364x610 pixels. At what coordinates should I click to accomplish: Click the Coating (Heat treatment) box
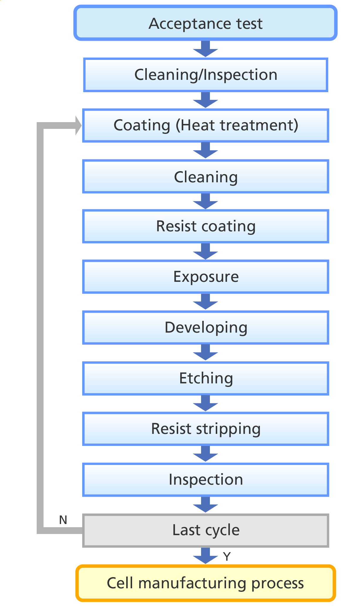(205, 126)
